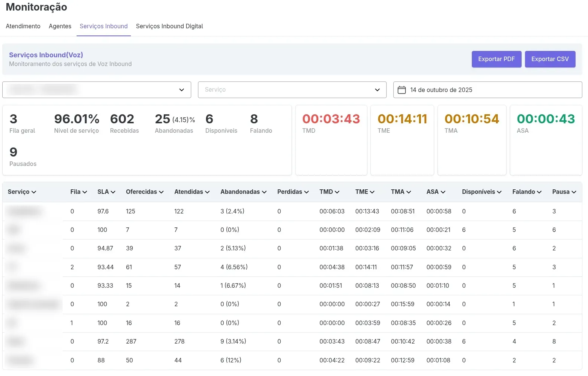
Task: Sort the table by TME header
Action: coord(364,192)
